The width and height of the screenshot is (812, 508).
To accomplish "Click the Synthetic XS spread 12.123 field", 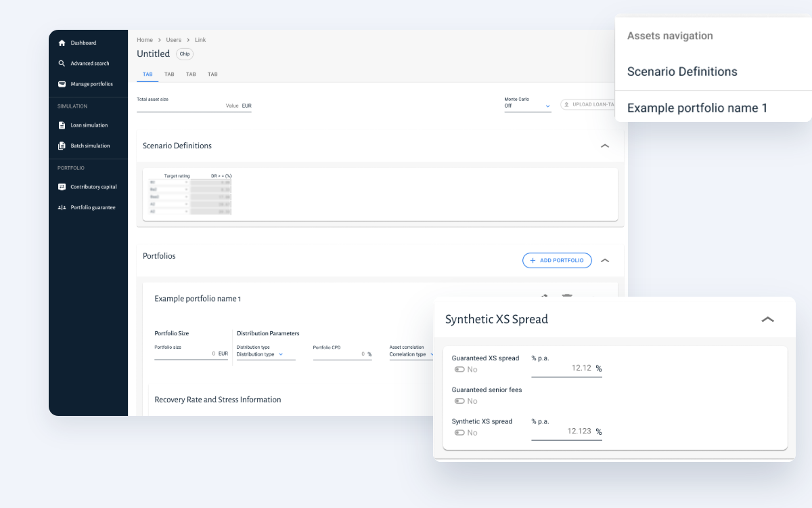I will coord(566,431).
